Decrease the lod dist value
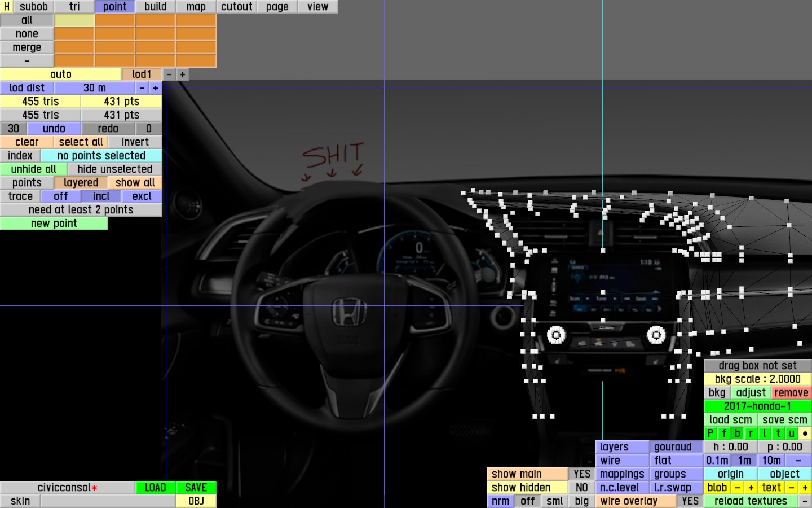This screenshot has height=508, width=812. click(142, 88)
